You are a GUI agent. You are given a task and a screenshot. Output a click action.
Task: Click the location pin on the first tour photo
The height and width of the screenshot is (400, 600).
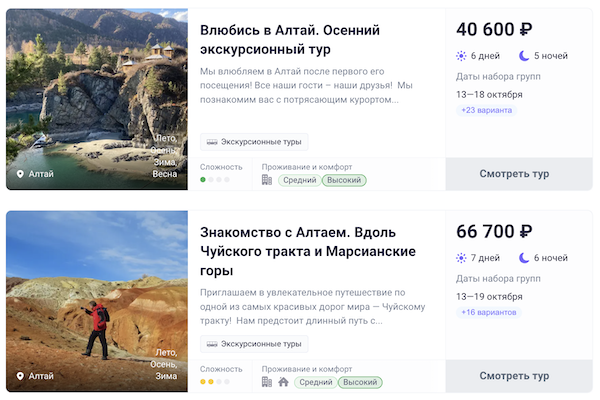(x=20, y=174)
